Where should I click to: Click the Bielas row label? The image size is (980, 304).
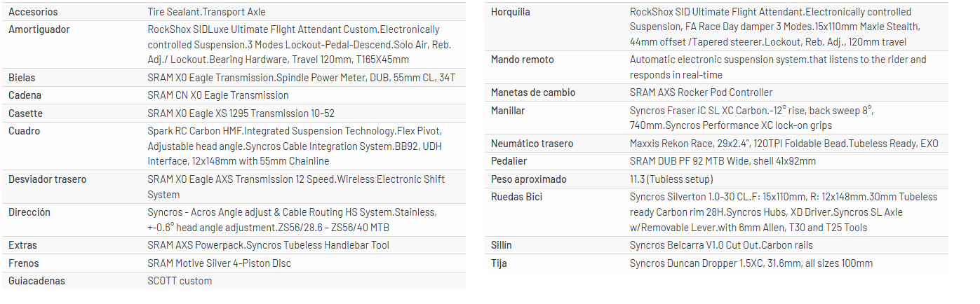click(x=22, y=78)
